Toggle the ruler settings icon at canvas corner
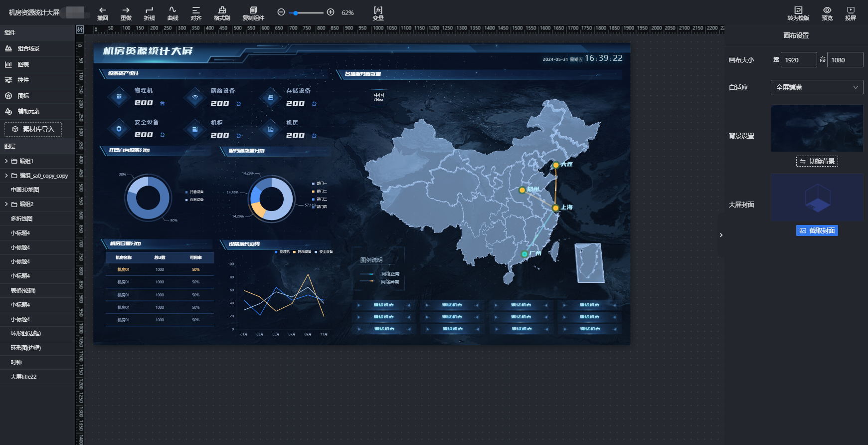This screenshot has width=868, height=445. pyautogui.click(x=80, y=29)
